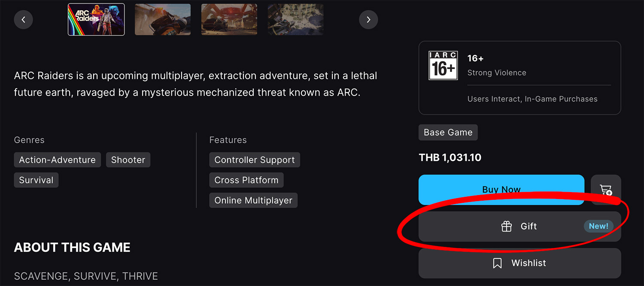This screenshot has width=644, height=286.
Task: Click the IARC 16+ rating badge
Action: click(443, 66)
